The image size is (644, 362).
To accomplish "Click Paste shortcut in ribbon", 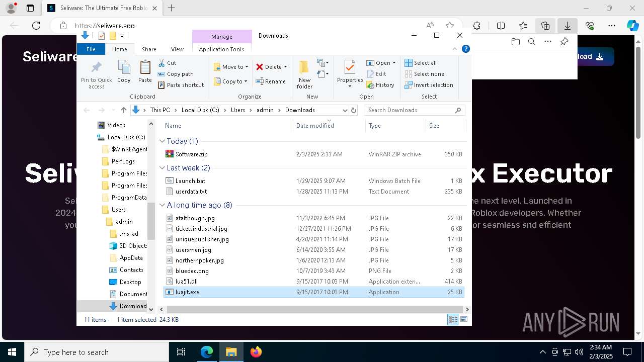I will click(181, 85).
